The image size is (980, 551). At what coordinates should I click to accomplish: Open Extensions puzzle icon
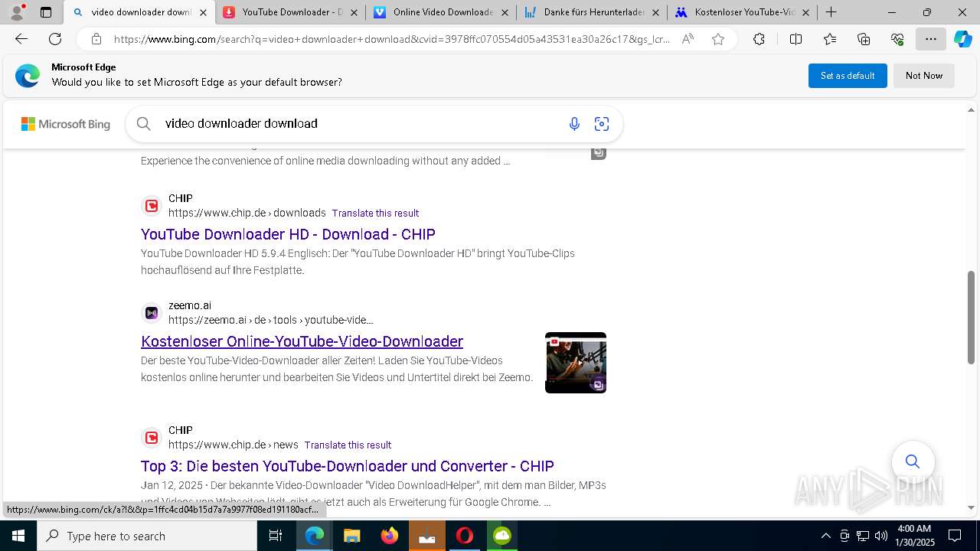tap(759, 40)
